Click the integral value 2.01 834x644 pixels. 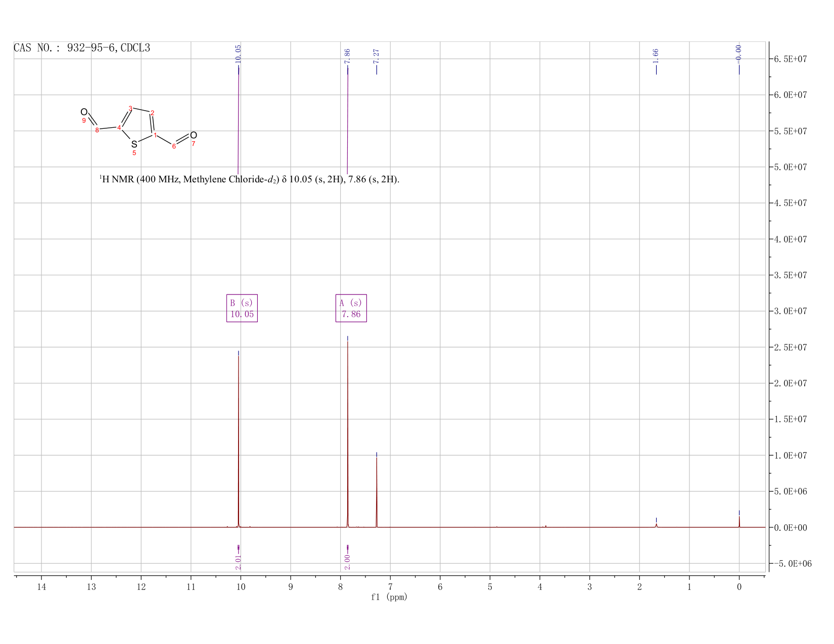239,562
